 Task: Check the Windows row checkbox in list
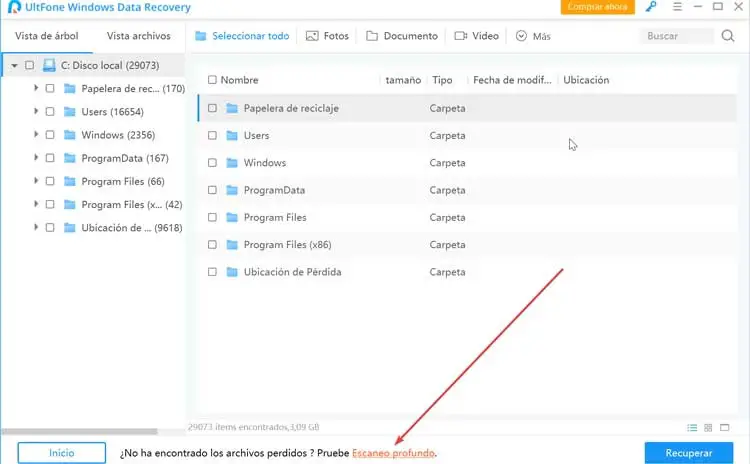click(212, 163)
